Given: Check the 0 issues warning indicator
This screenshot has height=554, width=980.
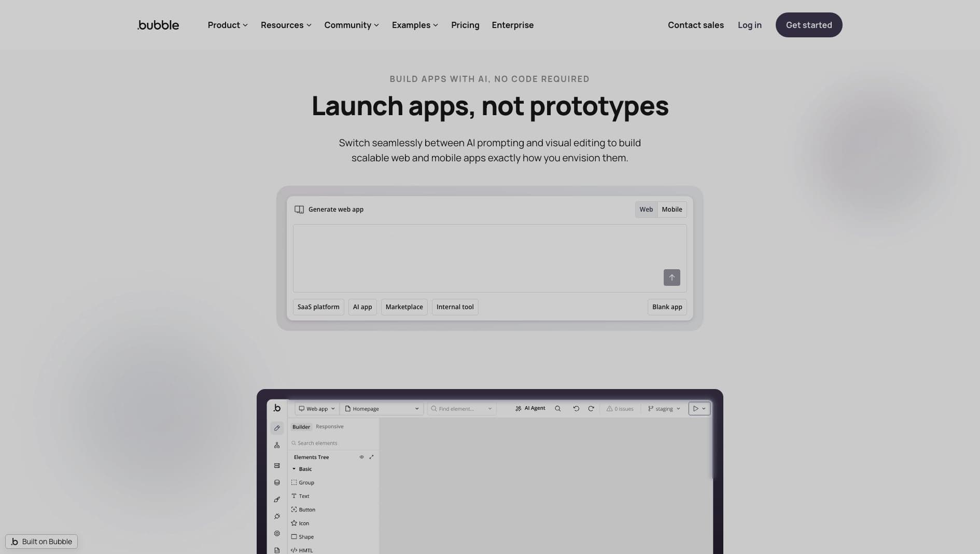Looking at the screenshot, I should click(x=620, y=409).
